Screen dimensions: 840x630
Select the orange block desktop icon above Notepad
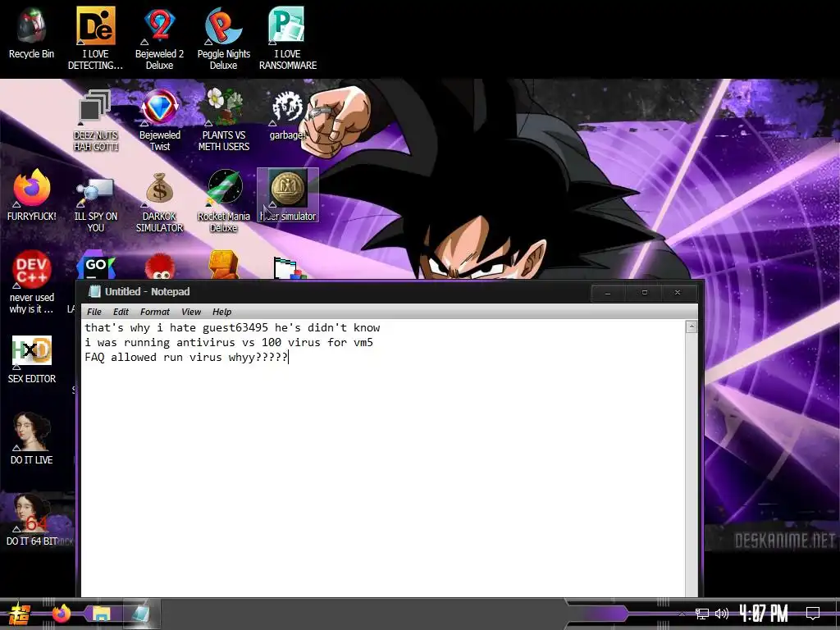tap(224, 264)
